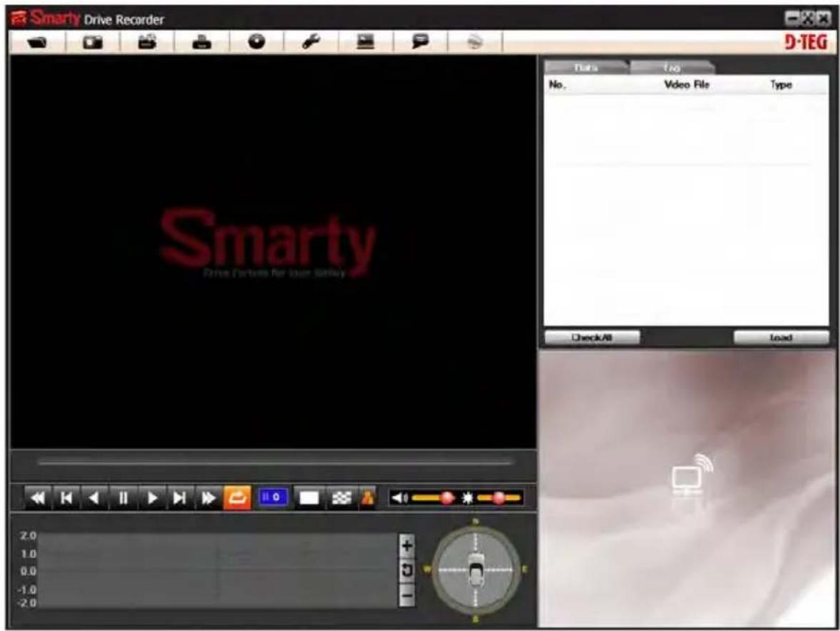The width and height of the screenshot is (840, 631).
Task: Pause the video playback
Action: (x=123, y=498)
